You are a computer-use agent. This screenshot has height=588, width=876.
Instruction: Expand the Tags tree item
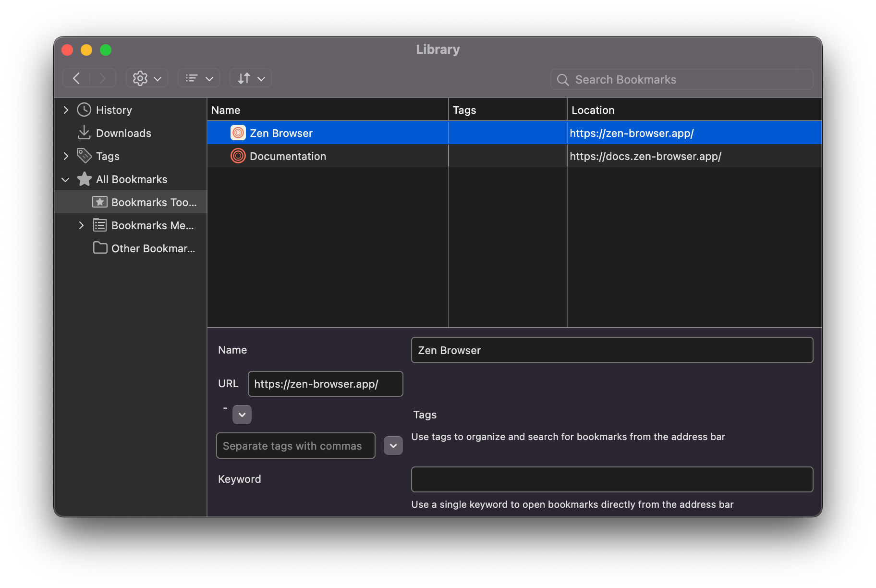coord(66,156)
